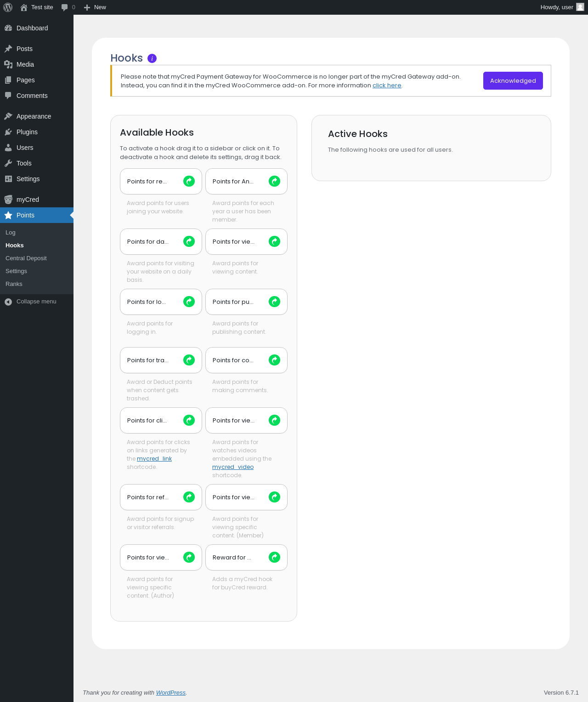Click the Howdy, user account text
Image resolution: width=588 pixels, height=702 pixels.
[x=557, y=7]
